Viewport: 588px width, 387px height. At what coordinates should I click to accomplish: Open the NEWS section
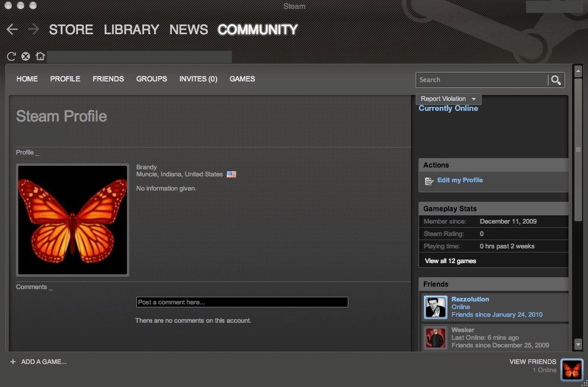(x=189, y=29)
